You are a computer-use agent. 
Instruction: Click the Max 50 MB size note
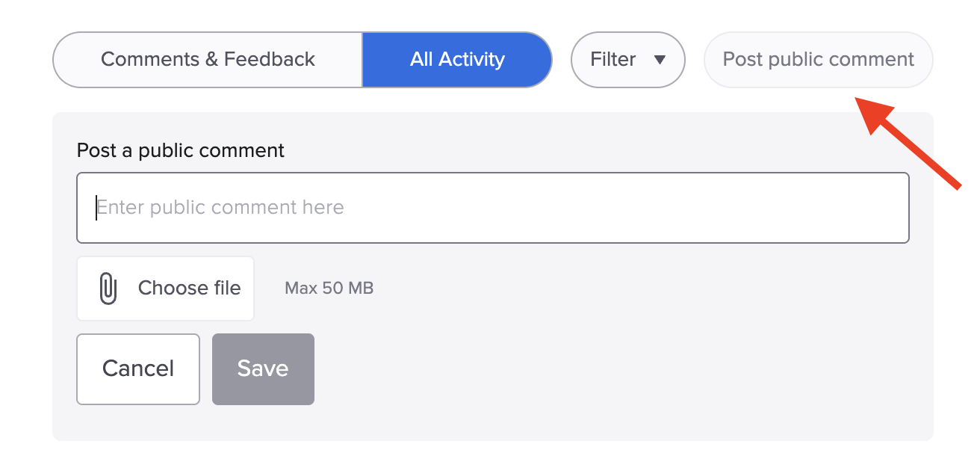[x=329, y=288]
